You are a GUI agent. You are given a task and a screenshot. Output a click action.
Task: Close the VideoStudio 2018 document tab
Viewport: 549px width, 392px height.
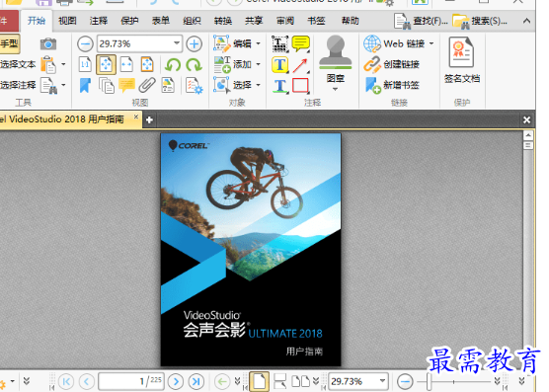pyautogui.click(x=136, y=117)
